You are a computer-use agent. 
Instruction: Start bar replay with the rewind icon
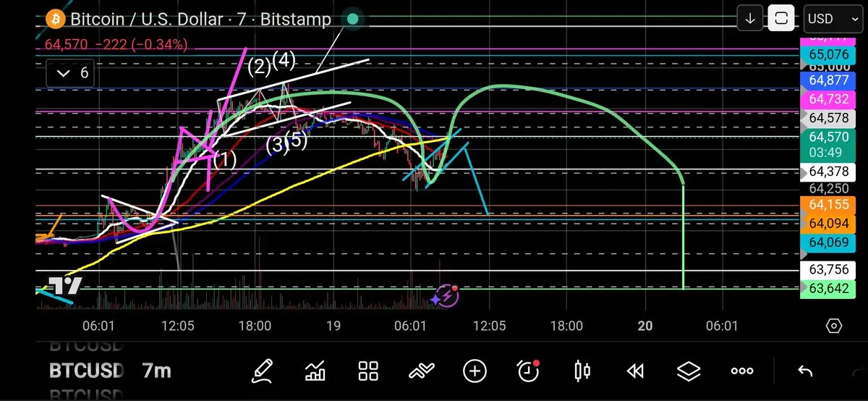[635, 371]
